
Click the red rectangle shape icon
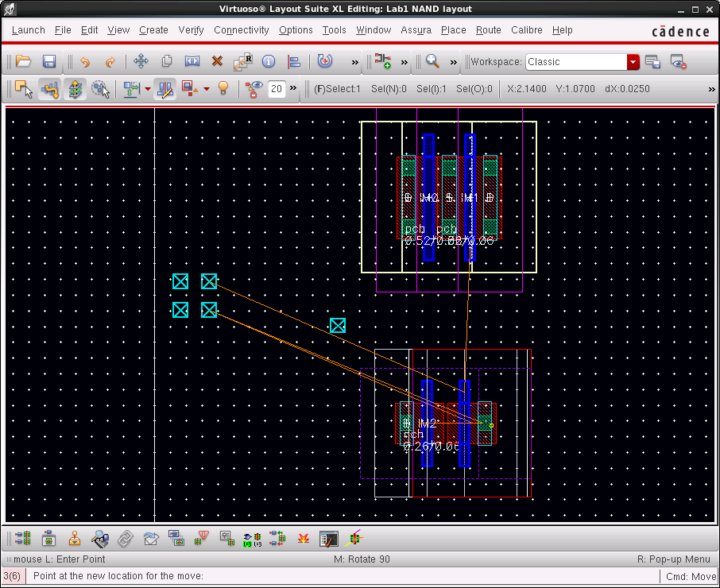190,88
